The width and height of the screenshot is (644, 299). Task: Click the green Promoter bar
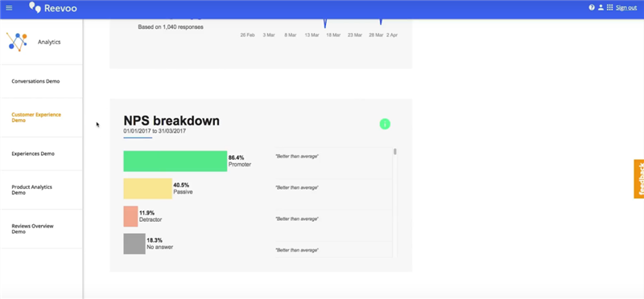pyautogui.click(x=175, y=162)
